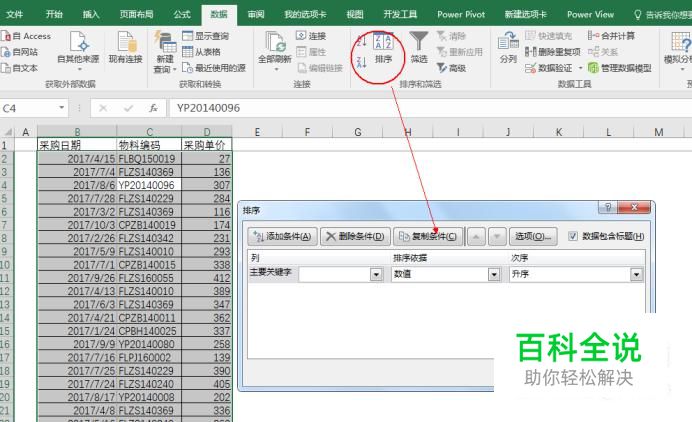The width and height of the screenshot is (692, 422).
Task: Click 删除重复项 remove duplicates
Action: pos(553,52)
